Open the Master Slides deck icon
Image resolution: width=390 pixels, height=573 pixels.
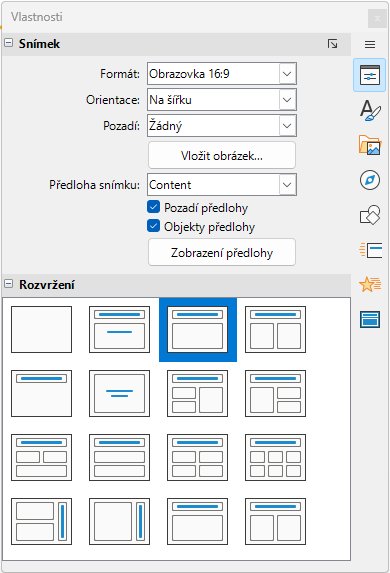tap(370, 319)
